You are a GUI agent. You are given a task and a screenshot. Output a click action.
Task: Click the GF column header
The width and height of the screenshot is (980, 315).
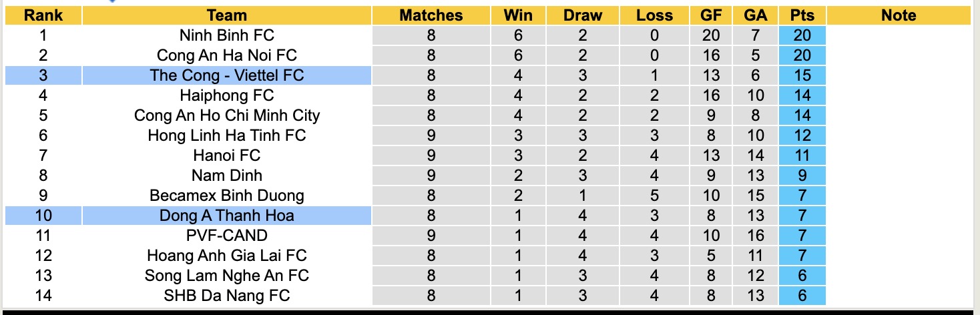coord(711,15)
